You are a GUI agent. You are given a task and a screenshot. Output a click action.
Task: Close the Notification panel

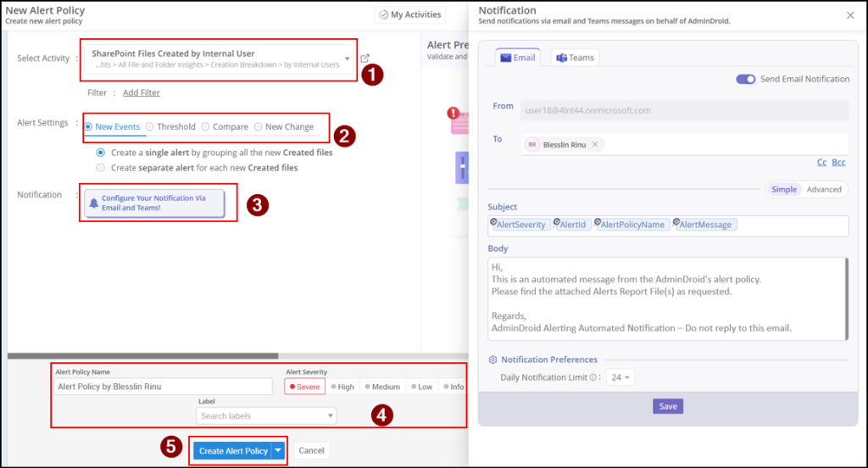tap(850, 15)
